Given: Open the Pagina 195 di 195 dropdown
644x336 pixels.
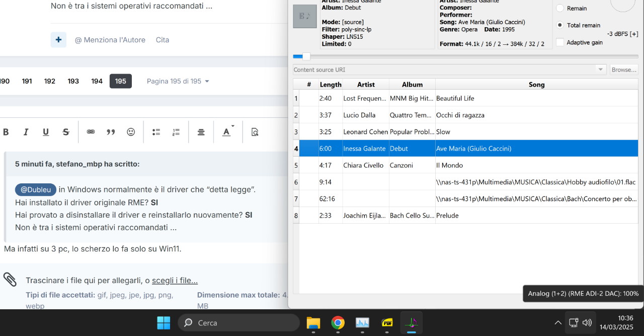Looking at the screenshot, I should (x=178, y=81).
